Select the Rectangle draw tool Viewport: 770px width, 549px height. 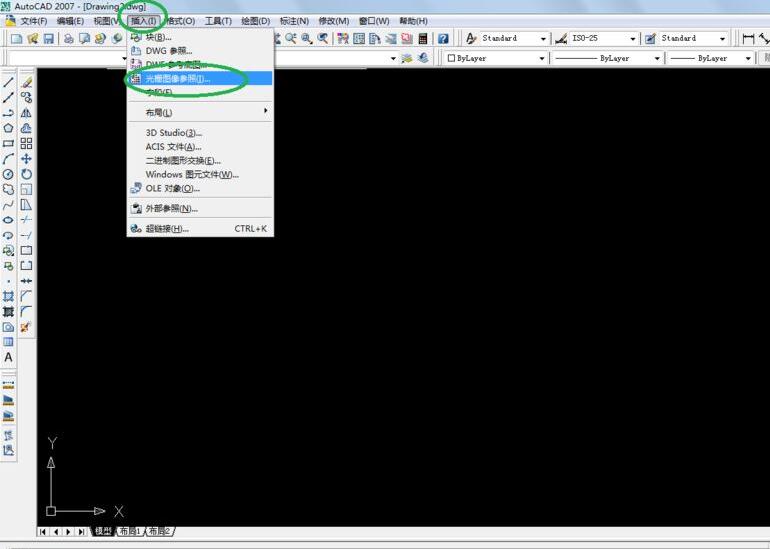pyautogui.click(x=8, y=143)
